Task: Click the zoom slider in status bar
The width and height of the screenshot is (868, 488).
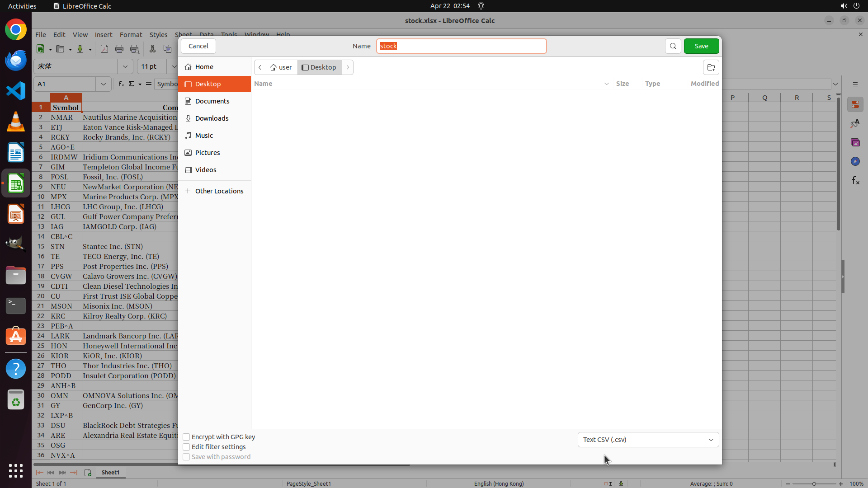Action: tap(814, 483)
